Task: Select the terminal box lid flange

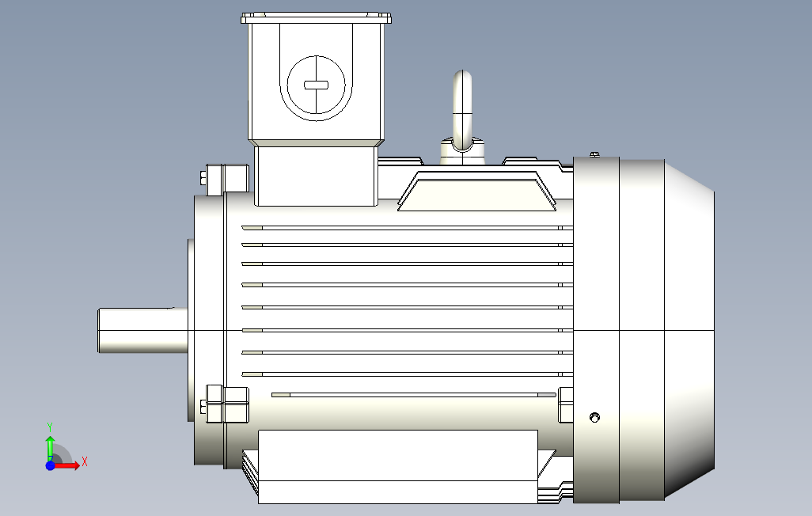Action: [316, 19]
